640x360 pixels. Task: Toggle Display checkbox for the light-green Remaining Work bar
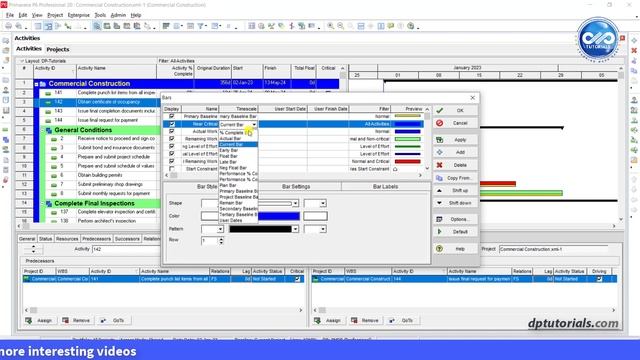[x=172, y=139]
